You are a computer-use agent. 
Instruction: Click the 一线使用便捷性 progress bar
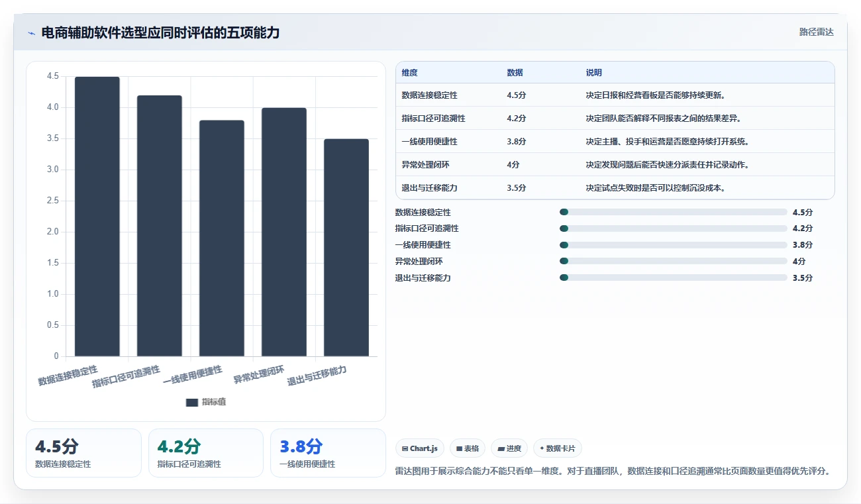point(674,245)
